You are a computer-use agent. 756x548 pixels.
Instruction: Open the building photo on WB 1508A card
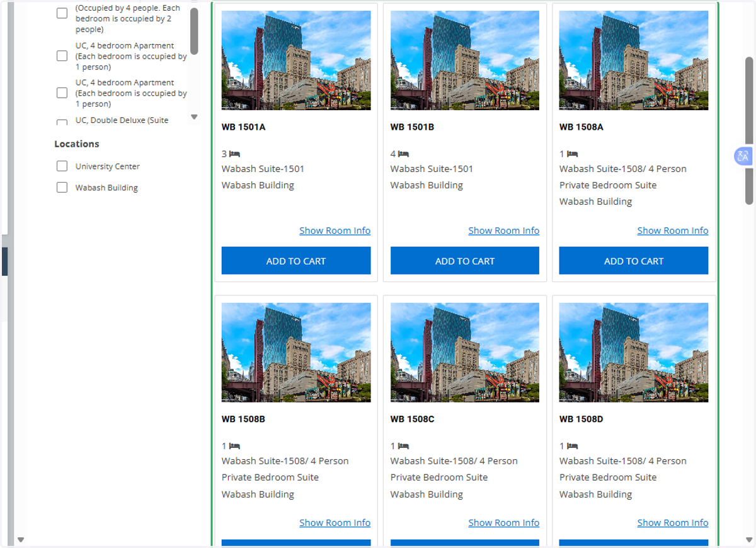(634, 60)
